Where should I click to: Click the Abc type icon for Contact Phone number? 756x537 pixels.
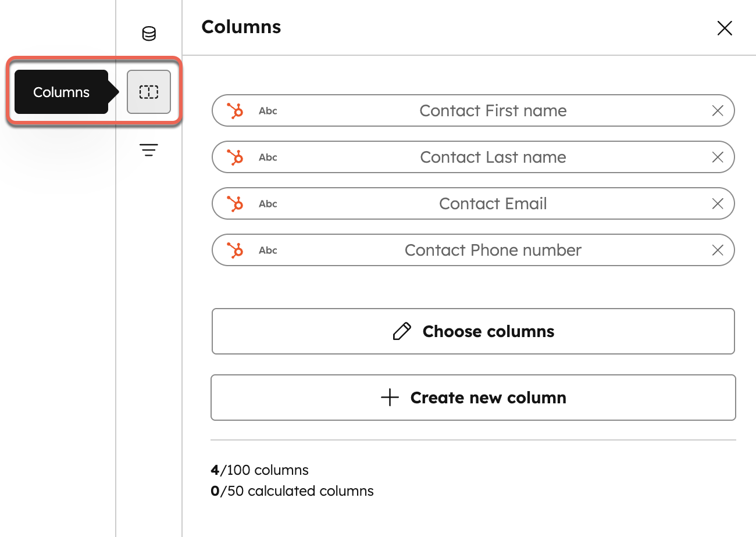(268, 250)
